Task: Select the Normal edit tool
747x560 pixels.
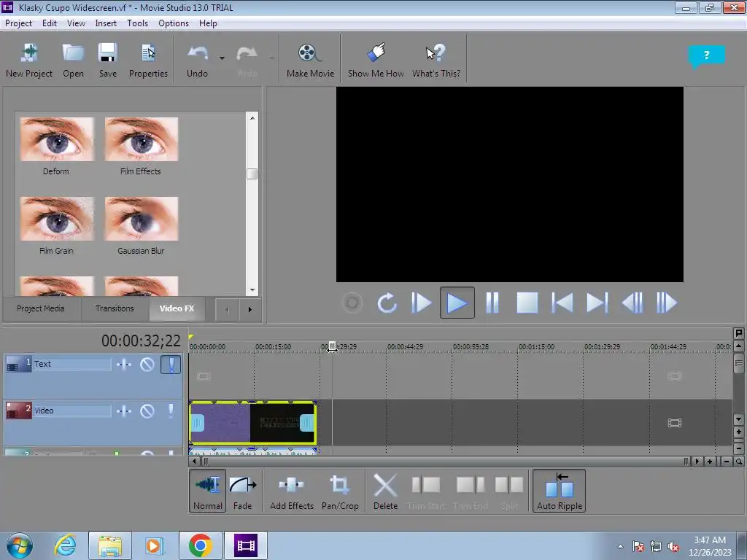Action: [x=208, y=491]
